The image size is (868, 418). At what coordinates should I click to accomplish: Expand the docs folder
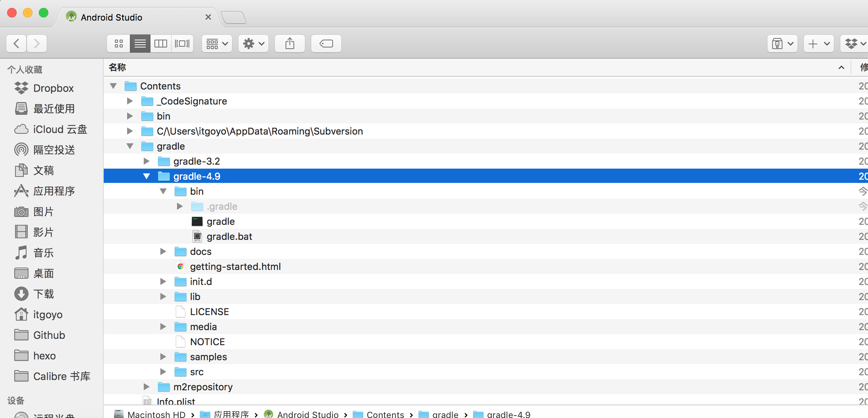point(163,251)
